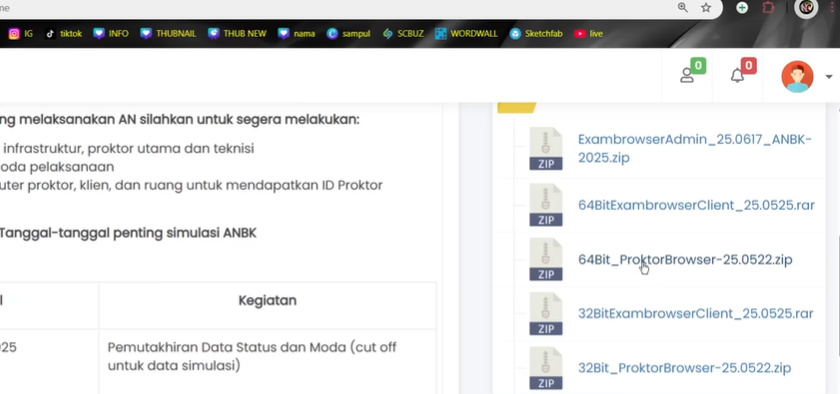Screen dimensions: 840x394
Task: Open the nama bookmark
Action: pyautogui.click(x=296, y=34)
